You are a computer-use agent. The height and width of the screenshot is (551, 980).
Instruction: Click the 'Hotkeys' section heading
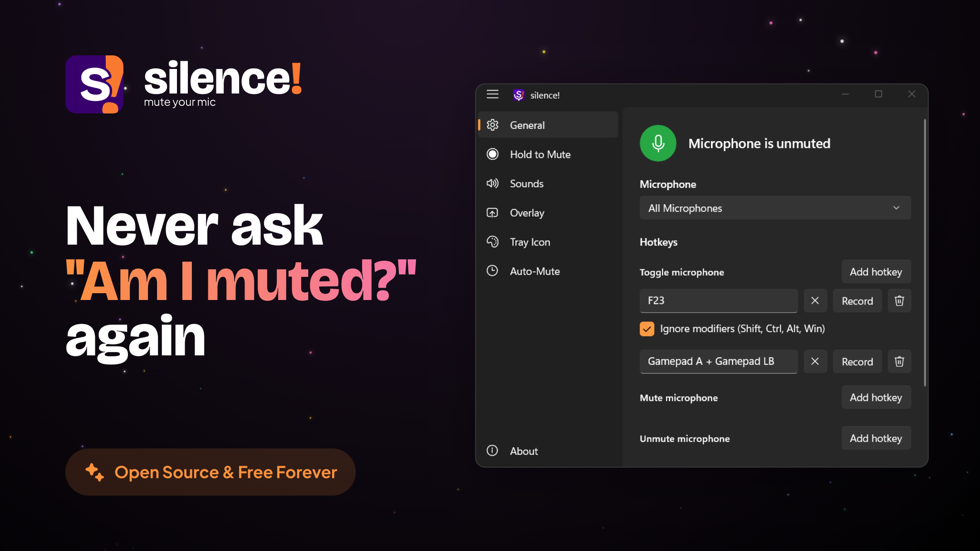coord(659,242)
